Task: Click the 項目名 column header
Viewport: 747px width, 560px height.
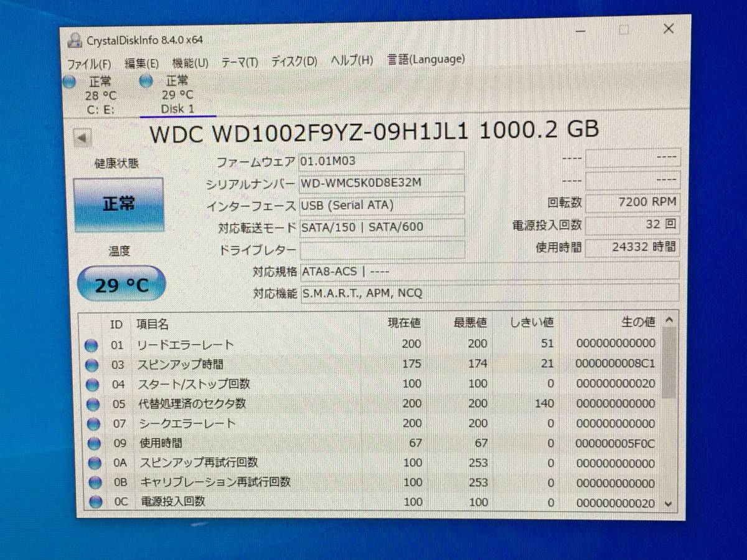Action: 153,324
